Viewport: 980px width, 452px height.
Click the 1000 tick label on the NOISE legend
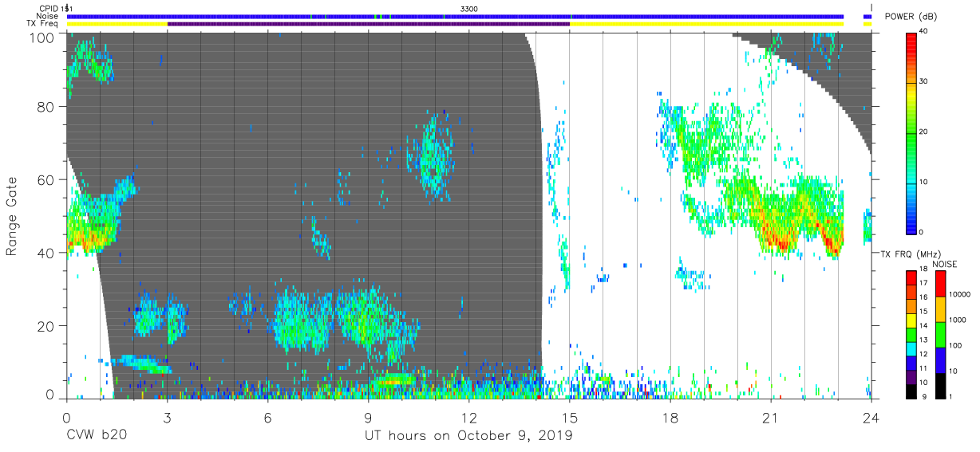[958, 321]
